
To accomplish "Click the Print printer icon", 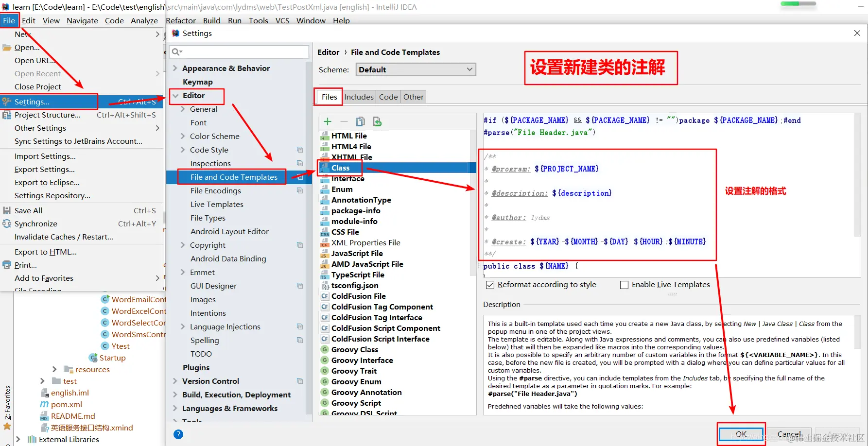I will coord(7,265).
